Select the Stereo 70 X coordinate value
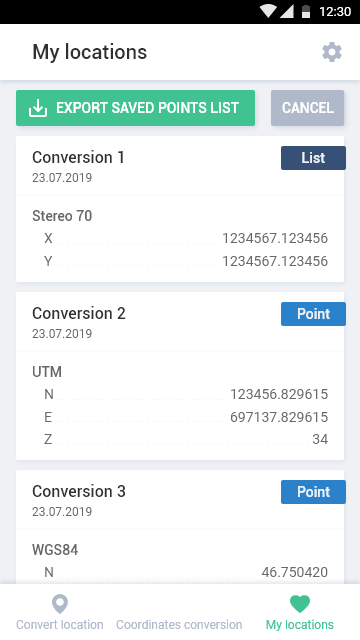Viewport: 360px width, 640px height. [275, 238]
